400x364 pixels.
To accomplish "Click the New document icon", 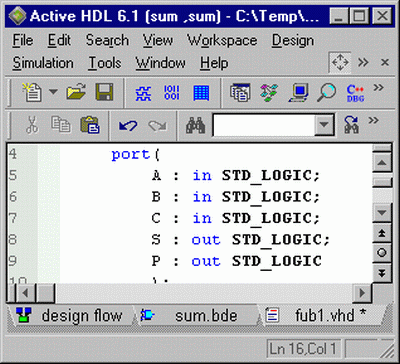I will coord(32,92).
